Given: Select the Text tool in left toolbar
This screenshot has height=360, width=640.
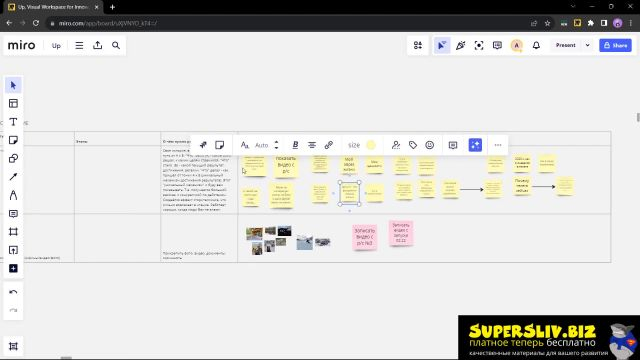Looking at the screenshot, I should pyautogui.click(x=13, y=122).
